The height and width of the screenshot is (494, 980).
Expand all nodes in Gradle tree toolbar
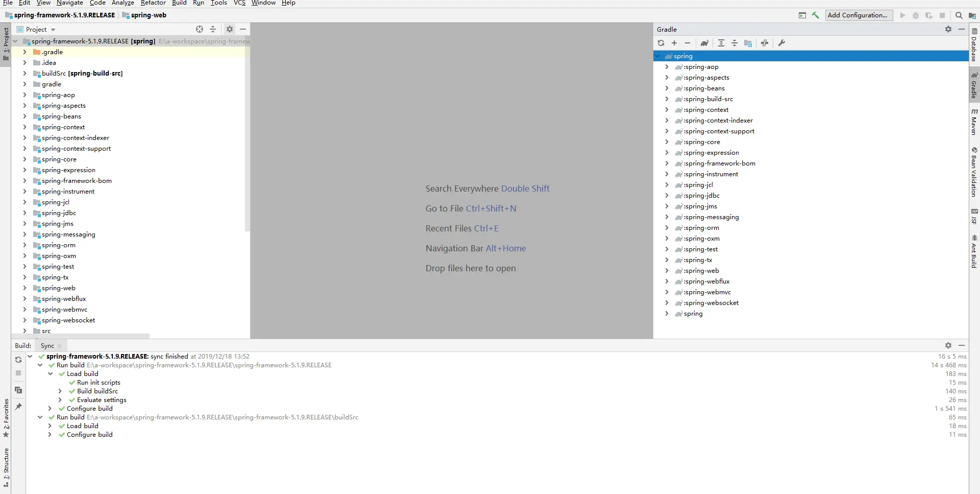coord(721,43)
